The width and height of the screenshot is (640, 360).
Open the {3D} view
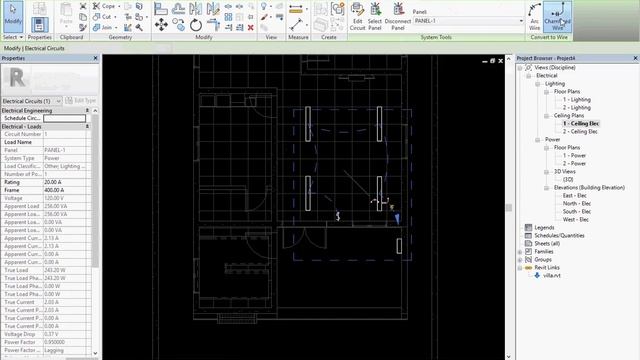[568, 180]
